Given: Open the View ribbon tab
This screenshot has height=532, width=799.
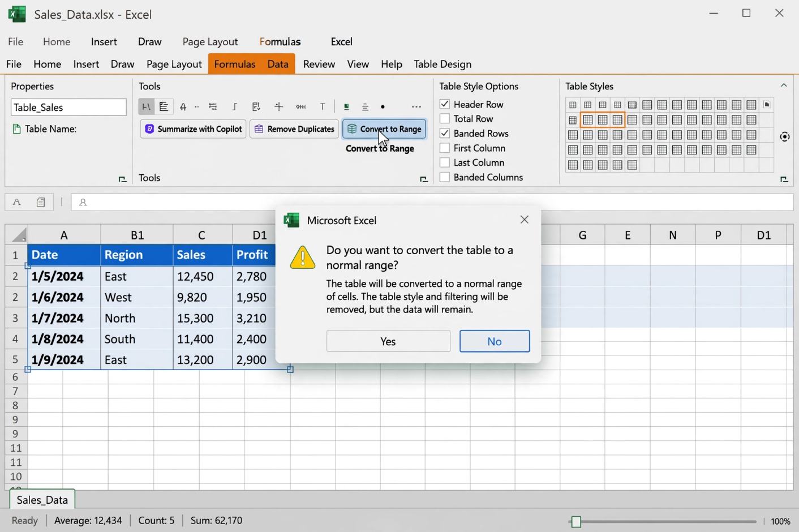Looking at the screenshot, I should [358, 64].
